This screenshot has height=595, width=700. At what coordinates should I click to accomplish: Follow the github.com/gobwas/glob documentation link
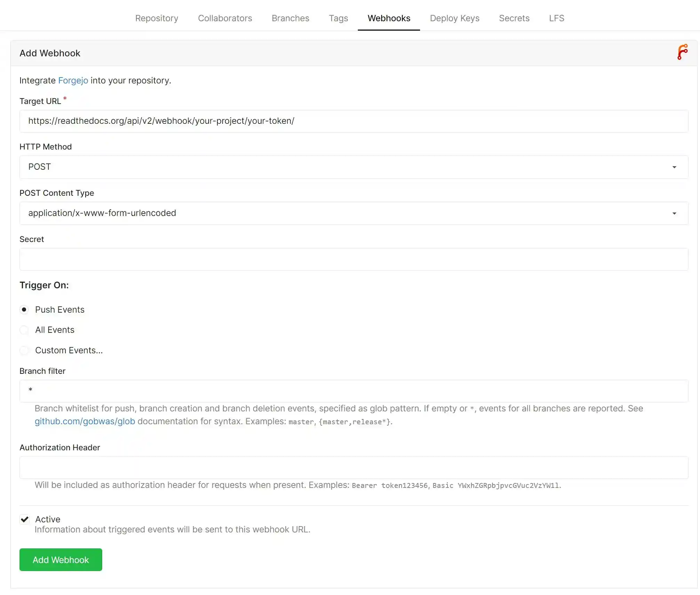85,421
